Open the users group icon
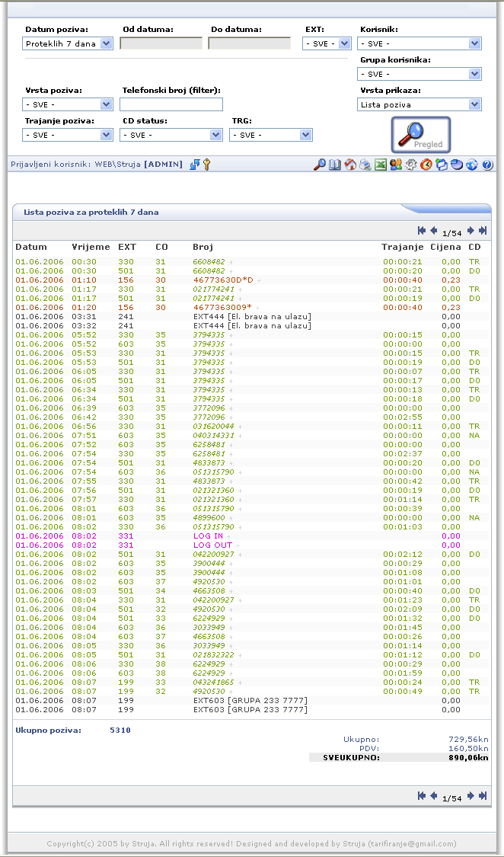504x857 pixels. click(x=396, y=164)
